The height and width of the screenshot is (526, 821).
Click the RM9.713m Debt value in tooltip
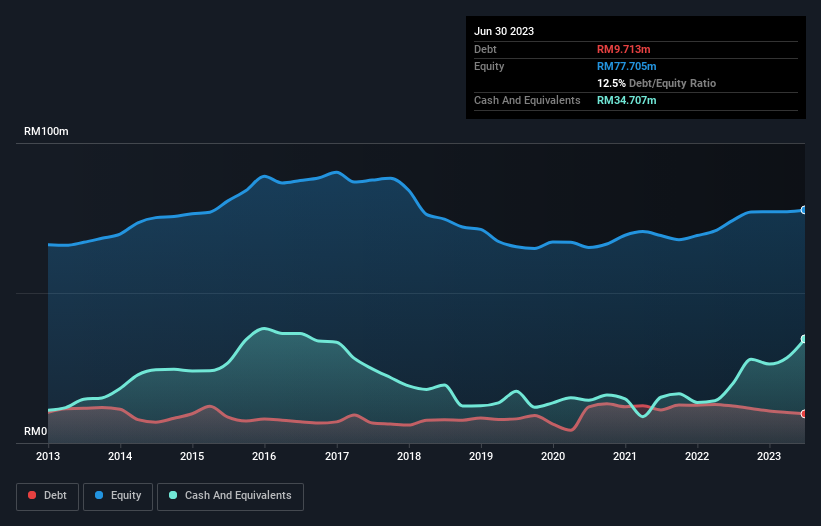(x=626, y=49)
